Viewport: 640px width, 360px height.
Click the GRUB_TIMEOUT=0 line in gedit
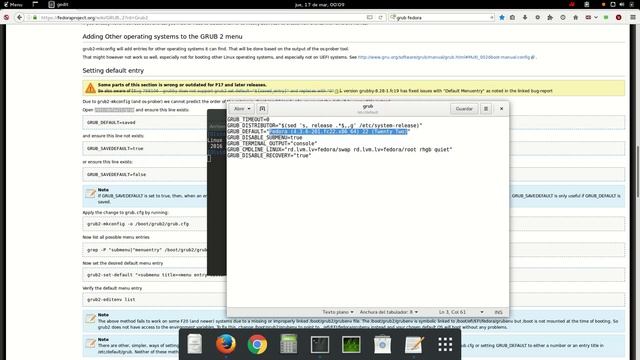coord(248,120)
